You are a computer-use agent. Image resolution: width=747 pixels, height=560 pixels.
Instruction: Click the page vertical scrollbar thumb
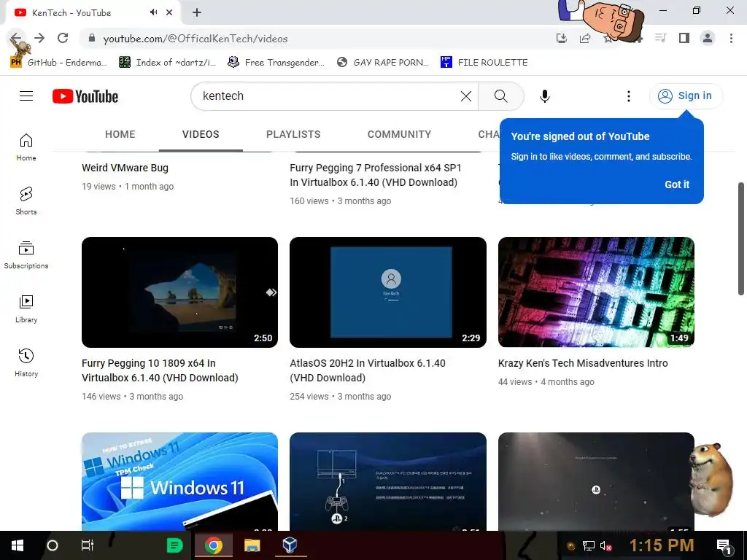(x=741, y=238)
